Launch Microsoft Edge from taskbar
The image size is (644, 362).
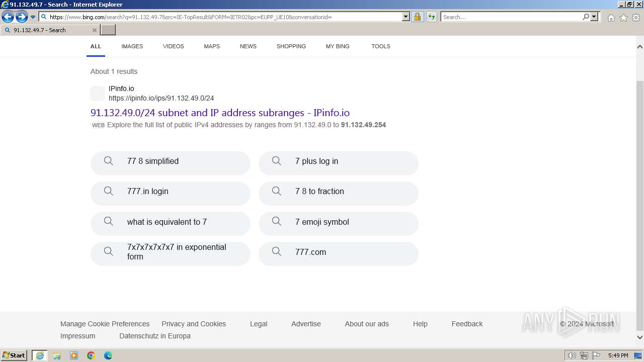coord(108,355)
